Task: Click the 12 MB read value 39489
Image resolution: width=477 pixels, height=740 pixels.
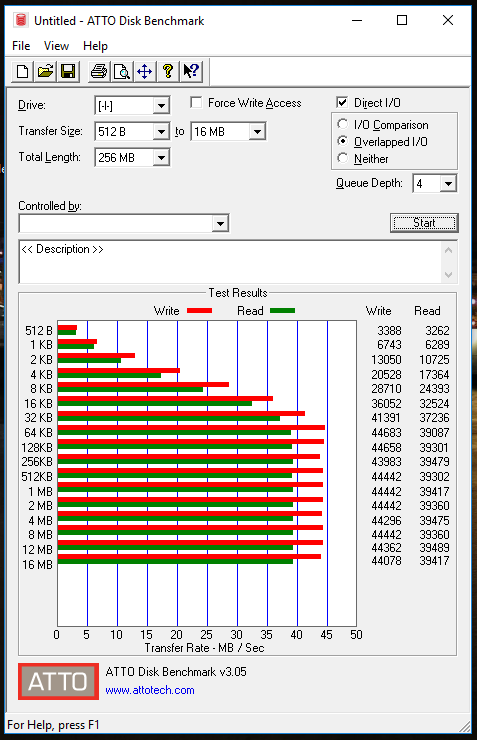Action: (x=435, y=547)
